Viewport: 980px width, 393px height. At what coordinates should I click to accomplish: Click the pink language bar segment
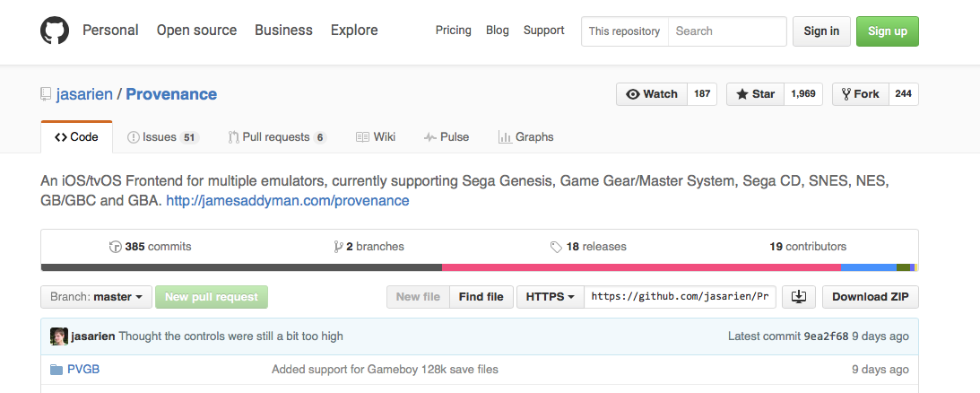tap(641, 267)
